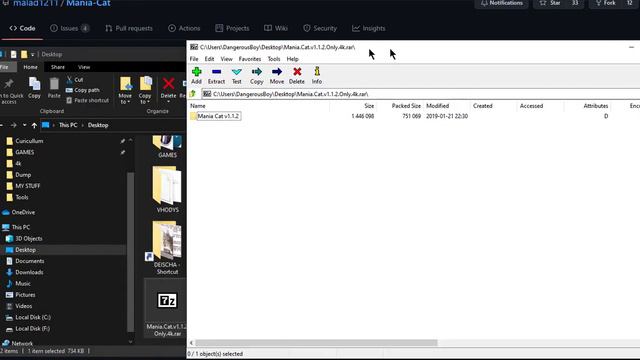Click the 7-Zip Delete toolbar icon

(297, 76)
